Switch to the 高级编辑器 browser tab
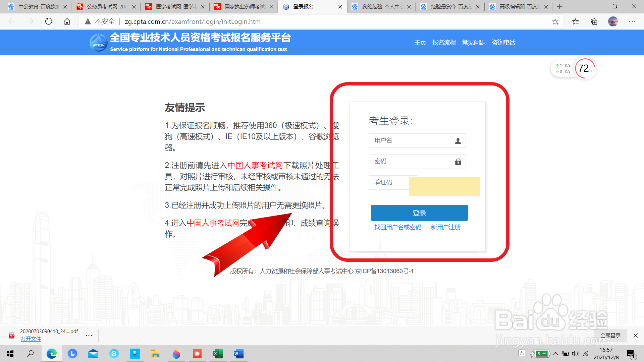This screenshot has width=644, height=362. 519,6
